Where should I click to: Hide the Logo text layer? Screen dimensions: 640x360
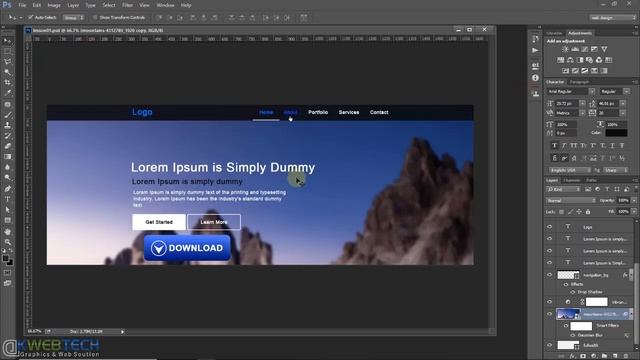point(549,227)
